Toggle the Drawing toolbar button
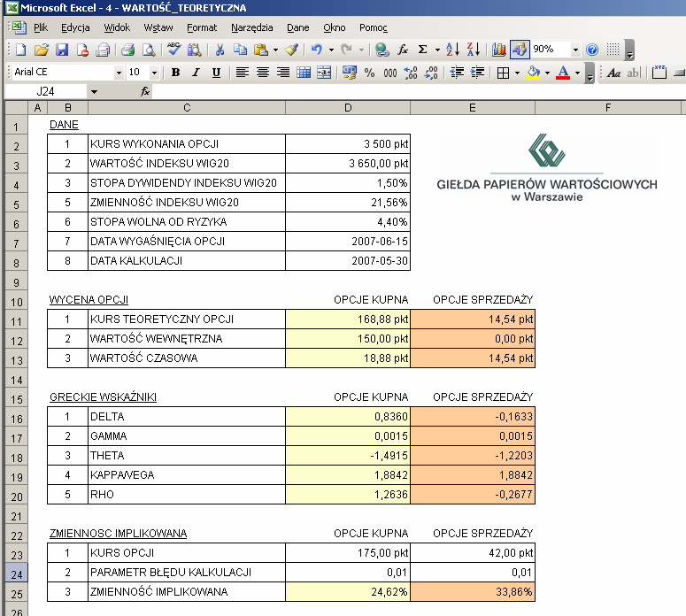This screenshot has width=686, height=616. (520, 50)
